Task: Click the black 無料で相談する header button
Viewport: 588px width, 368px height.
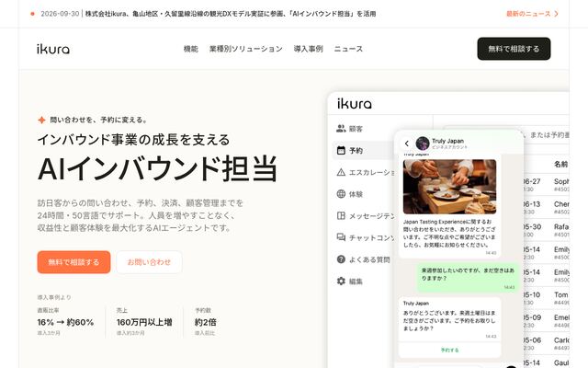Action: pyautogui.click(x=514, y=49)
